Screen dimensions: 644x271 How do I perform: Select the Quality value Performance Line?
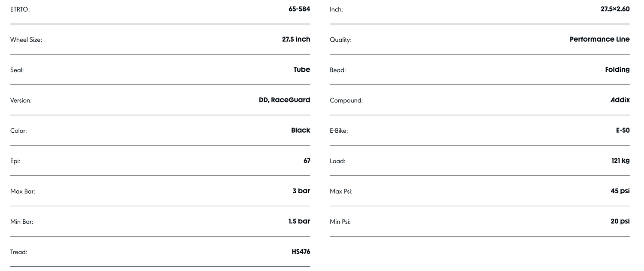click(x=599, y=39)
